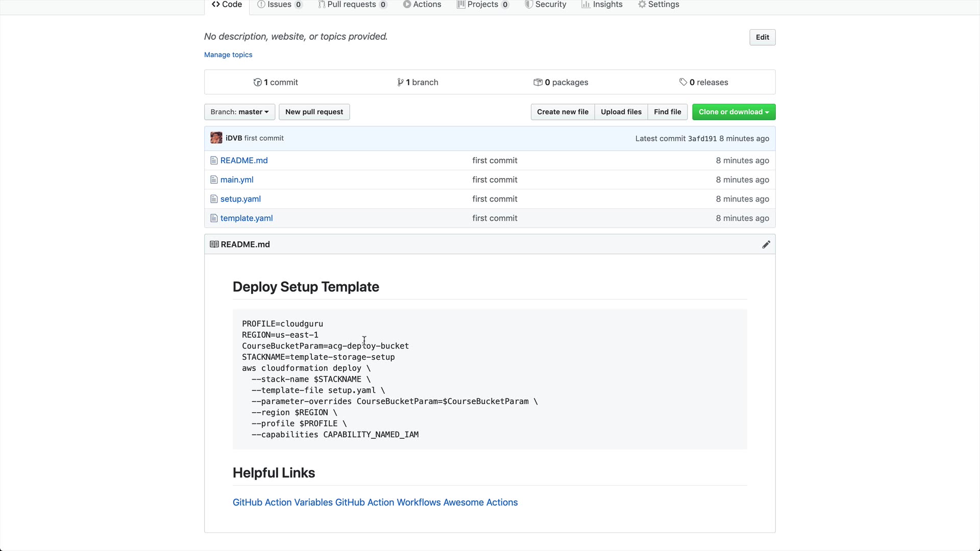Click the commit history clock icon

point(258,83)
